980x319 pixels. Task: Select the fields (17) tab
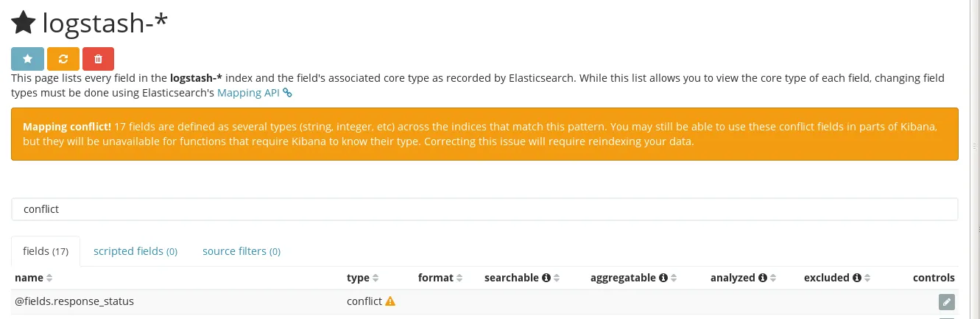click(46, 251)
